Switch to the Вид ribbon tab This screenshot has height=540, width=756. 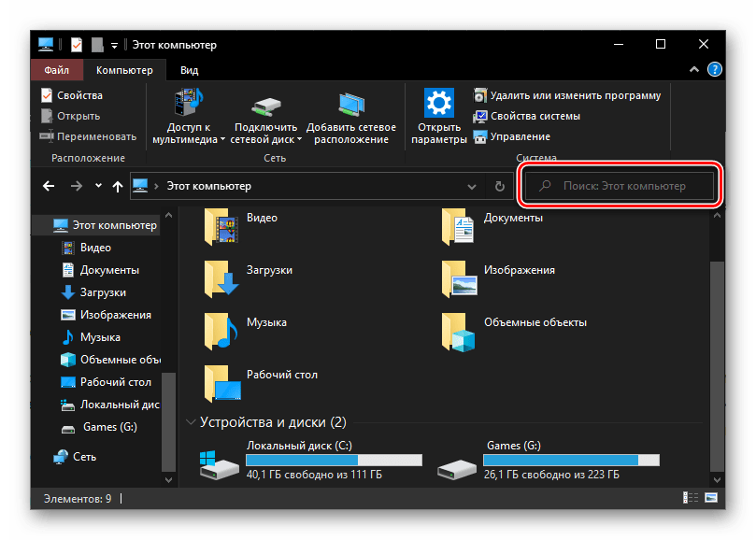tap(190, 70)
